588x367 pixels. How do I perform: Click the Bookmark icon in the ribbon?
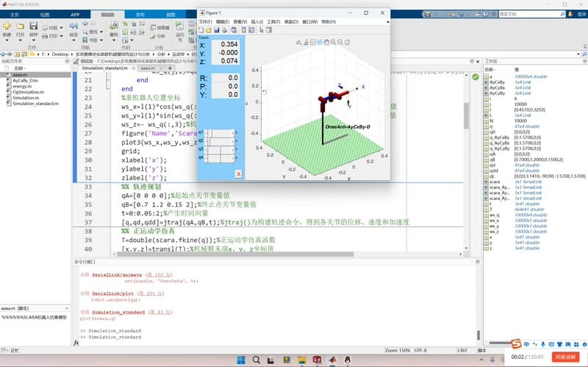coord(85,40)
